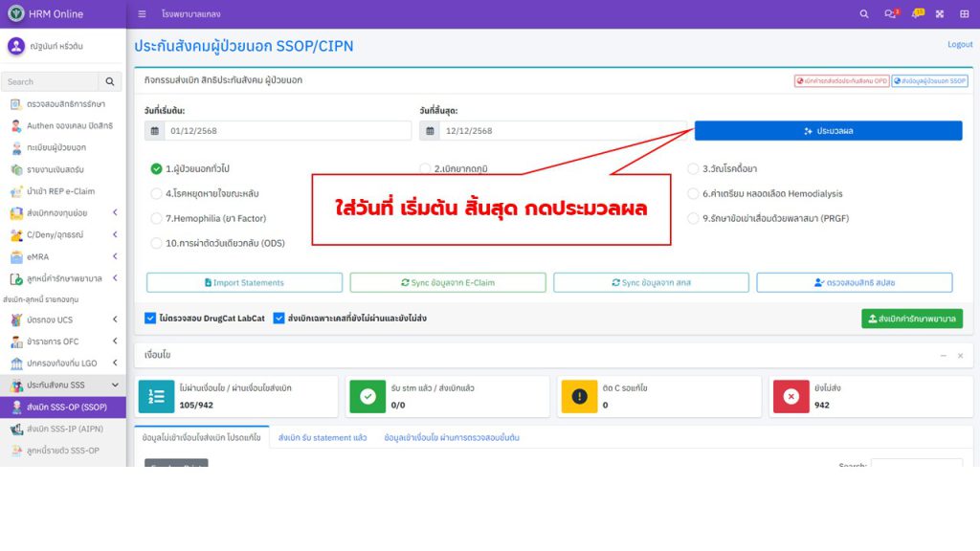This screenshot has width=980, height=551.
Task: Switch to ส่งเบิก รับ statement แล้ว tab
Action: click(x=323, y=437)
